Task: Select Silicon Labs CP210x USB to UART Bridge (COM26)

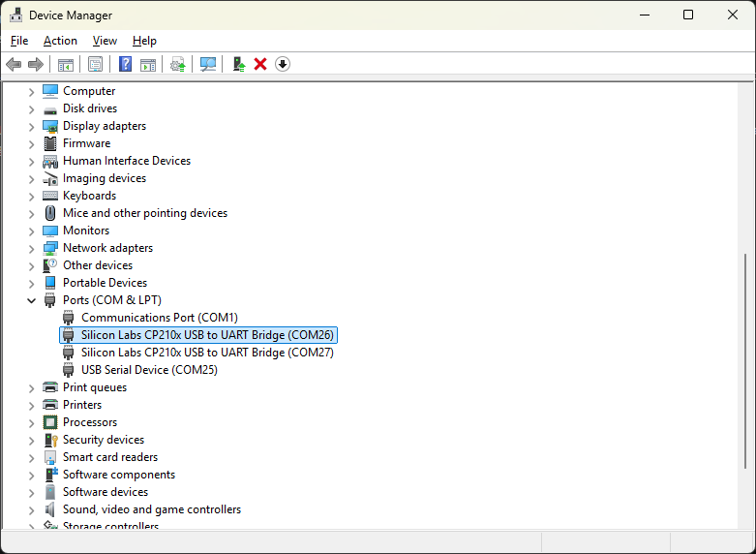Action: point(198,335)
